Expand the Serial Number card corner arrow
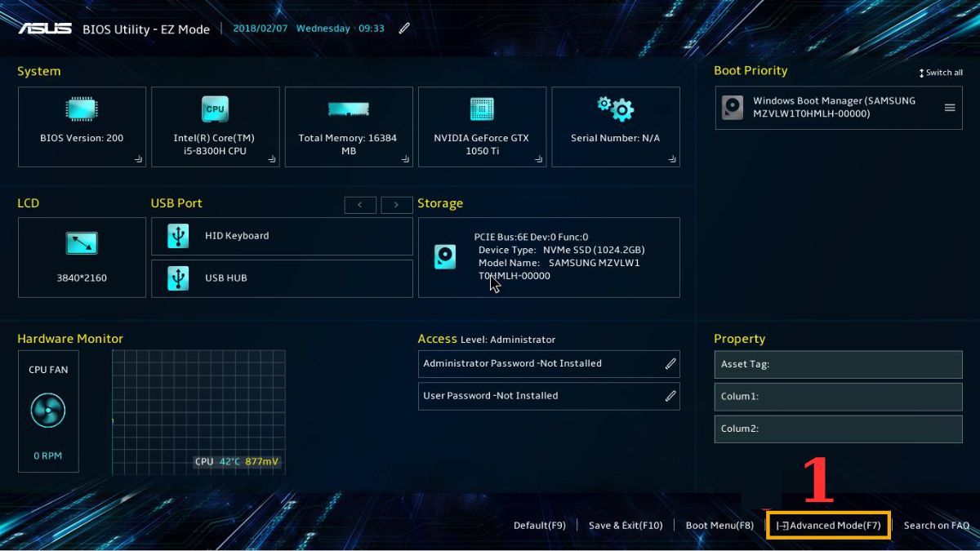The width and height of the screenshot is (980, 551). point(672,160)
